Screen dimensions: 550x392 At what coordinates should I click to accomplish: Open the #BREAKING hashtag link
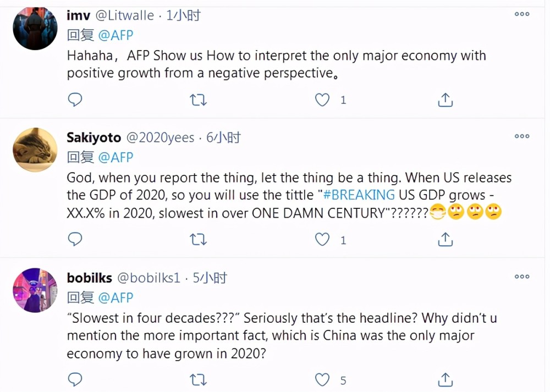359,195
